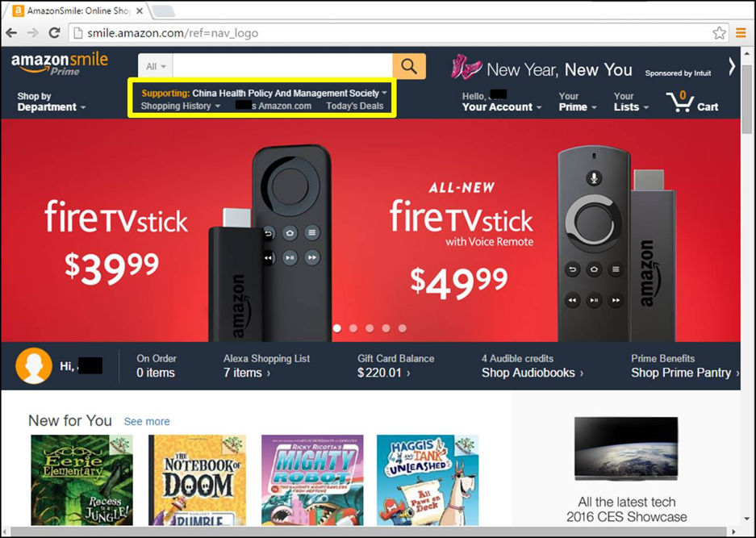The height and width of the screenshot is (538, 756).
Task: Click the orange search magnifier button
Action: pyautogui.click(x=409, y=66)
